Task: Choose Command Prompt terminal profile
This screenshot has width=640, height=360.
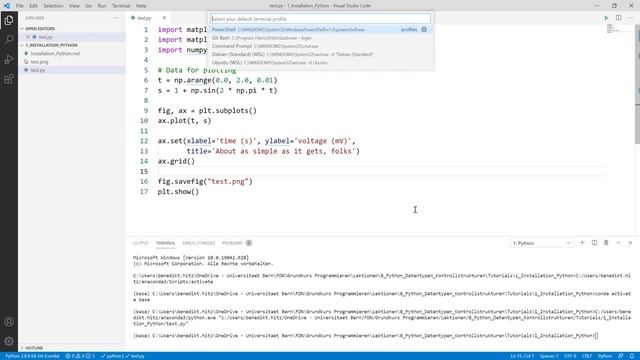Action: [320, 46]
